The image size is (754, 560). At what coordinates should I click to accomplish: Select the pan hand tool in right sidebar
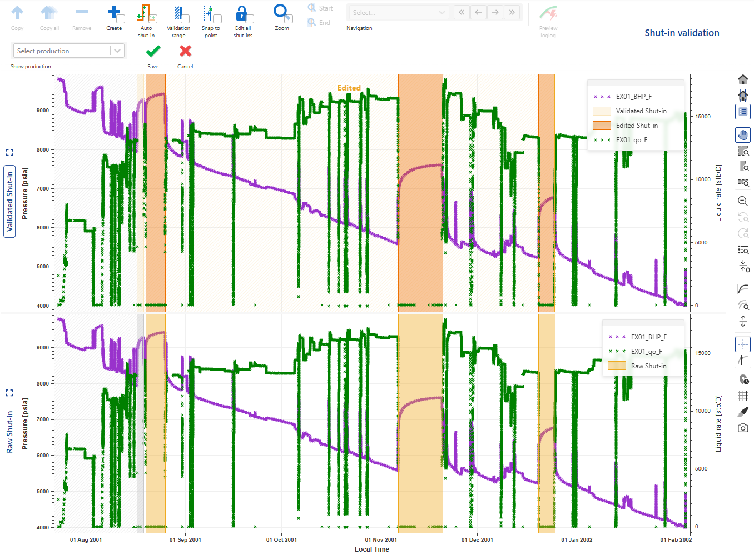tap(743, 134)
